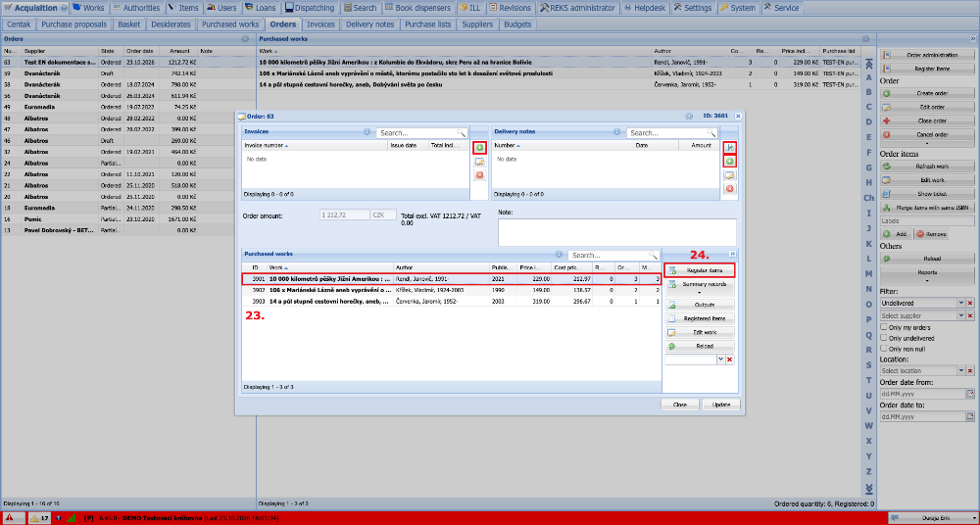Click the Labels input field in sidebar

click(928, 220)
